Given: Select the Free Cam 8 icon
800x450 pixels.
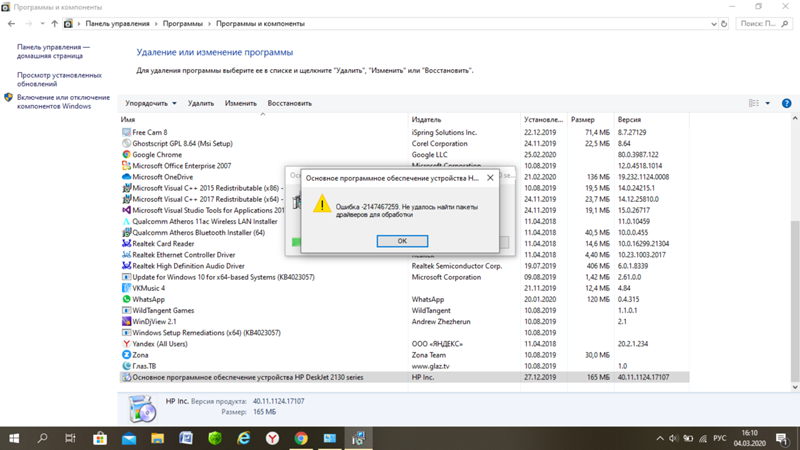Looking at the screenshot, I should coord(126,132).
